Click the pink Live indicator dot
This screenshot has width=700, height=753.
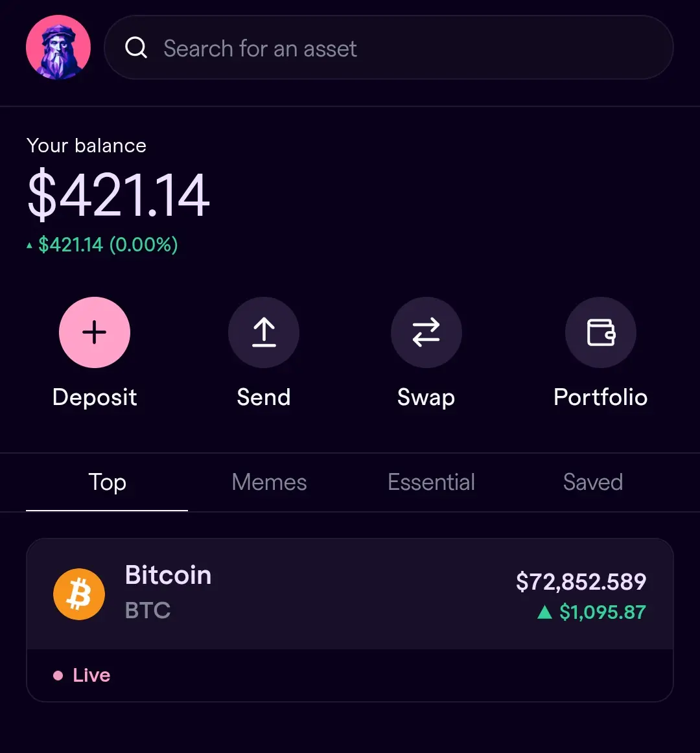58,676
